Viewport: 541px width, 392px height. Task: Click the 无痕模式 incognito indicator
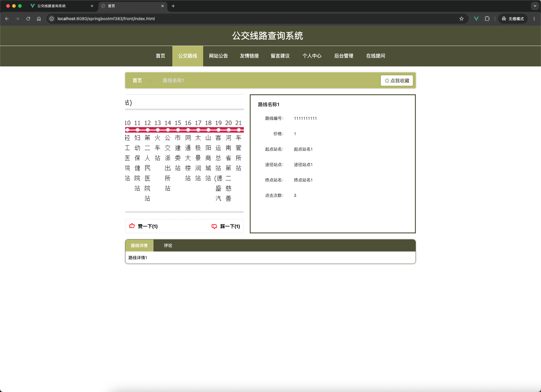click(513, 19)
